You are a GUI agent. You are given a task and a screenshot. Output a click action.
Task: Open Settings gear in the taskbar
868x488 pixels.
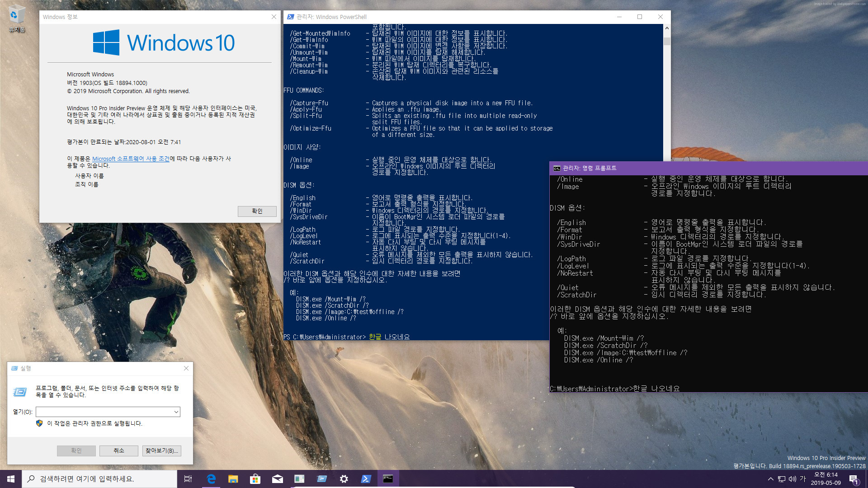[344, 479]
